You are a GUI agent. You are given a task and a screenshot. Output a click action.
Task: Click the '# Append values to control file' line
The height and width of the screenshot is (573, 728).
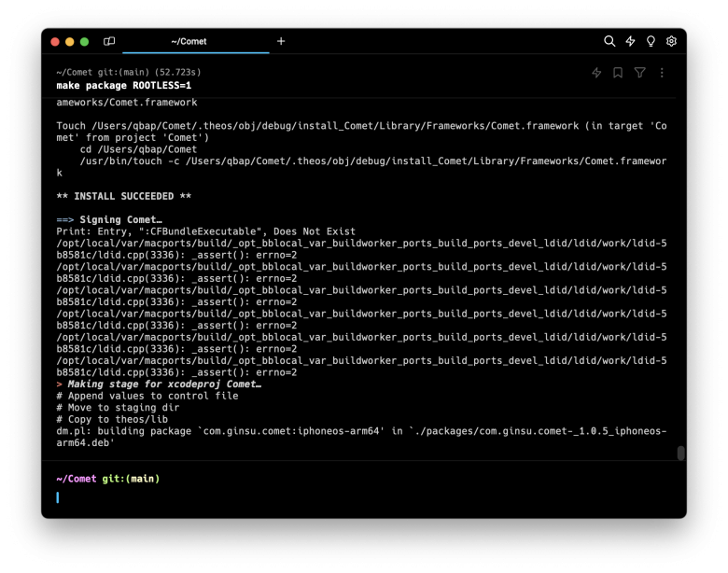[x=147, y=396]
